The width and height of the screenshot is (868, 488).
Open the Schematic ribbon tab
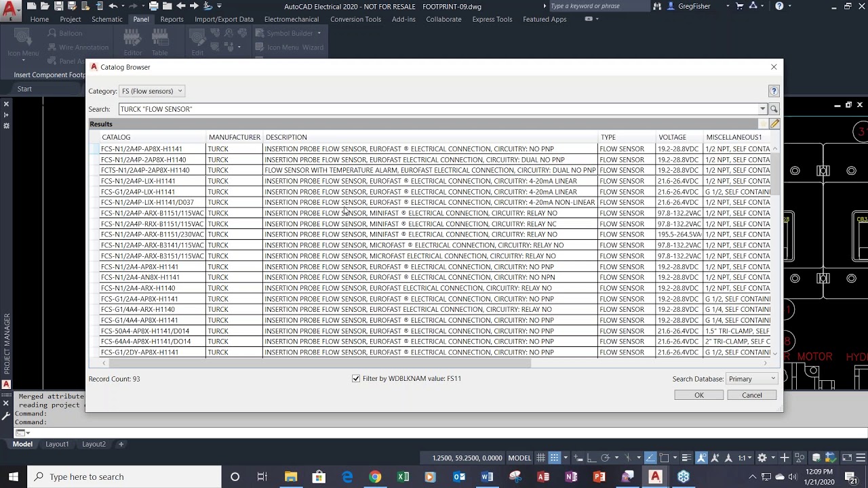pos(107,19)
